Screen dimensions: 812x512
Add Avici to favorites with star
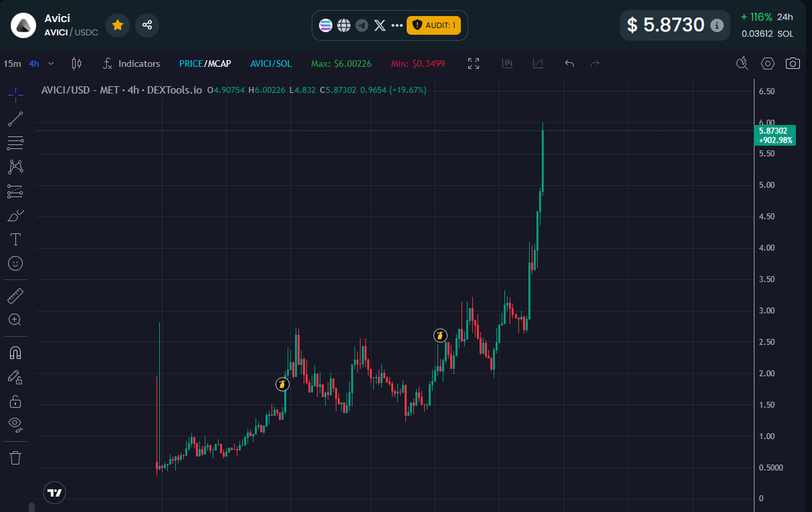point(118,26)
